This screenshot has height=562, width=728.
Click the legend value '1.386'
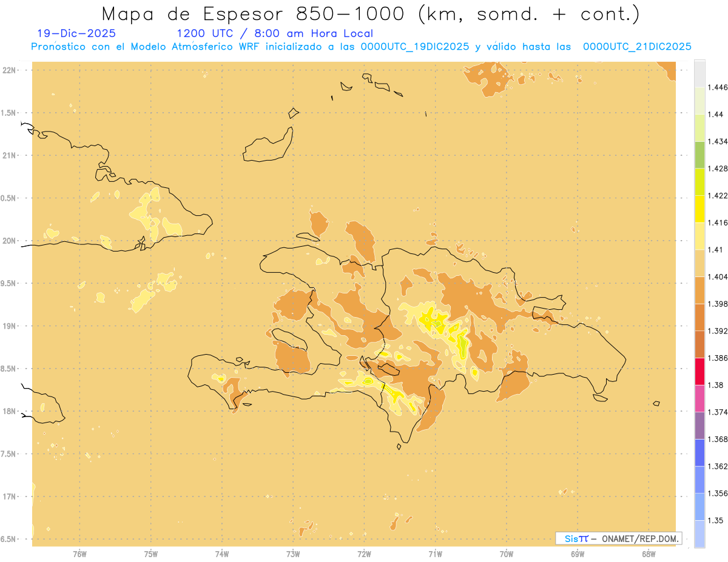[718, 358]
